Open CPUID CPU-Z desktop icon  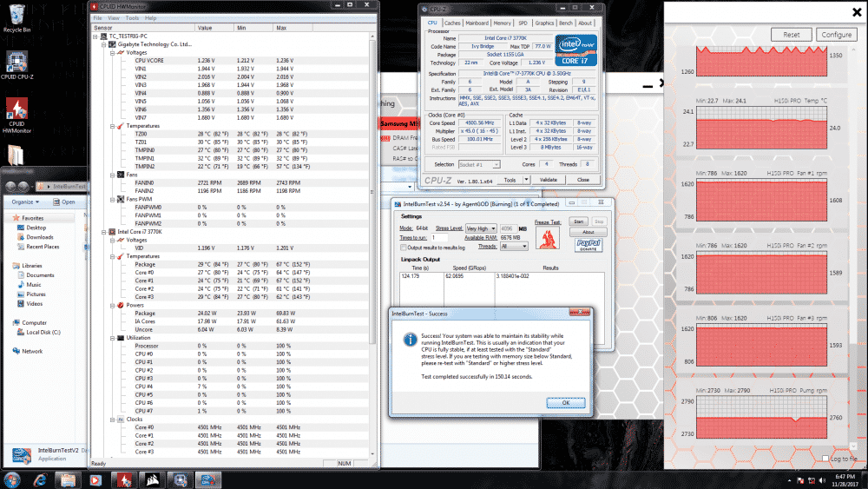point(16,65)
